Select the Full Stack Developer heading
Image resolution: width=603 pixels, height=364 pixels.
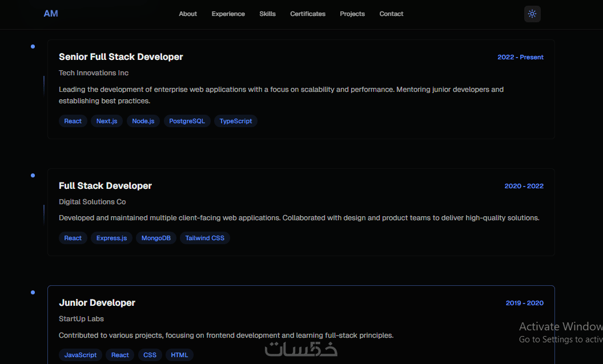coord(106,185)
